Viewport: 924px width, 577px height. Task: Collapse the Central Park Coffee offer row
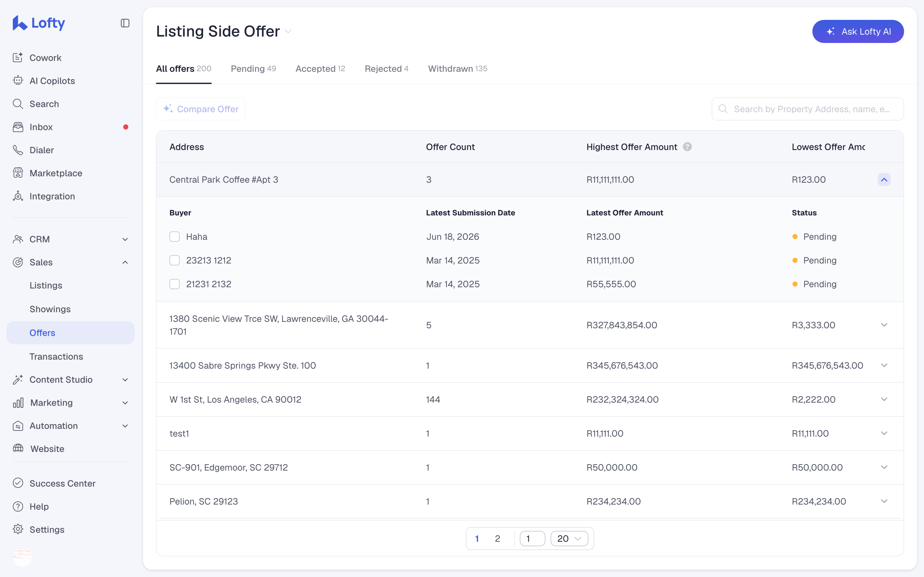coord(884,180)
